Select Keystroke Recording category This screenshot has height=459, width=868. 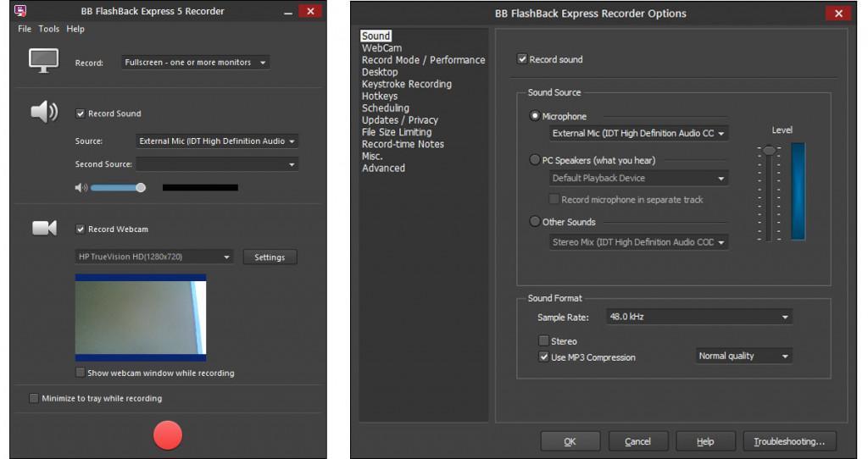pos(406,84)
